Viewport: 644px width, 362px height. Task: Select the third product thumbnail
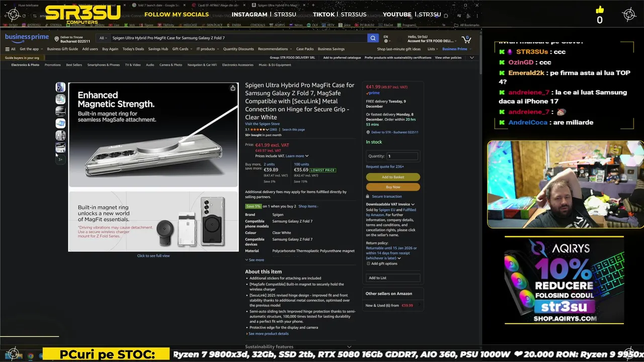[60, 111]
